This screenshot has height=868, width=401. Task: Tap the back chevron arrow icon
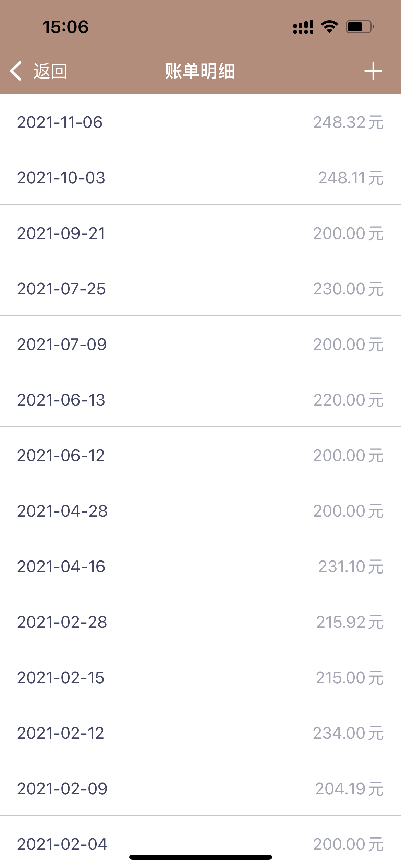pos(16,71)
